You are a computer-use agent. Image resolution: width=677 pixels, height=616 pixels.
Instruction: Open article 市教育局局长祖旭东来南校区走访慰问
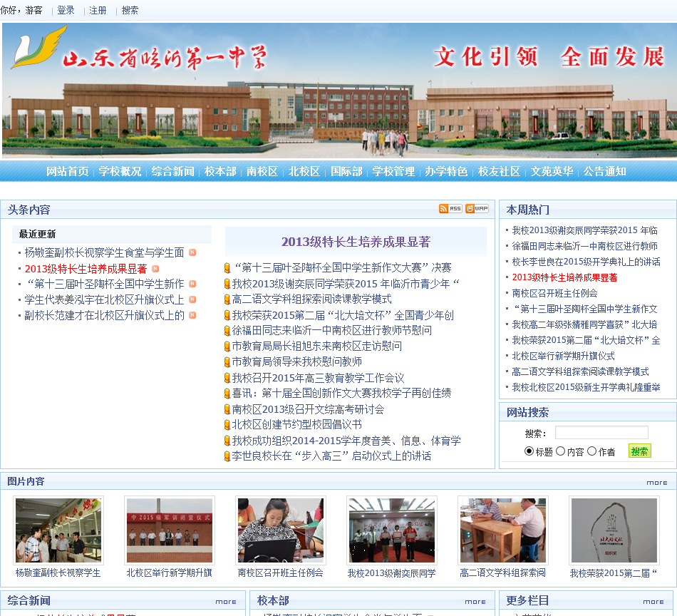tap(317, 346)
